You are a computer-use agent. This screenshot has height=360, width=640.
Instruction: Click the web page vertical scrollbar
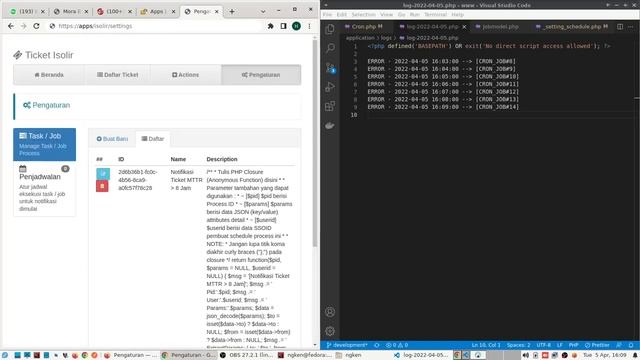(x=315, y=143)
